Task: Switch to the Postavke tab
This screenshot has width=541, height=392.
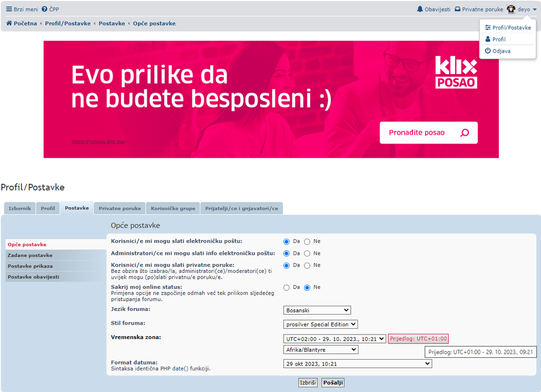Action: click(x=77, y=208)
